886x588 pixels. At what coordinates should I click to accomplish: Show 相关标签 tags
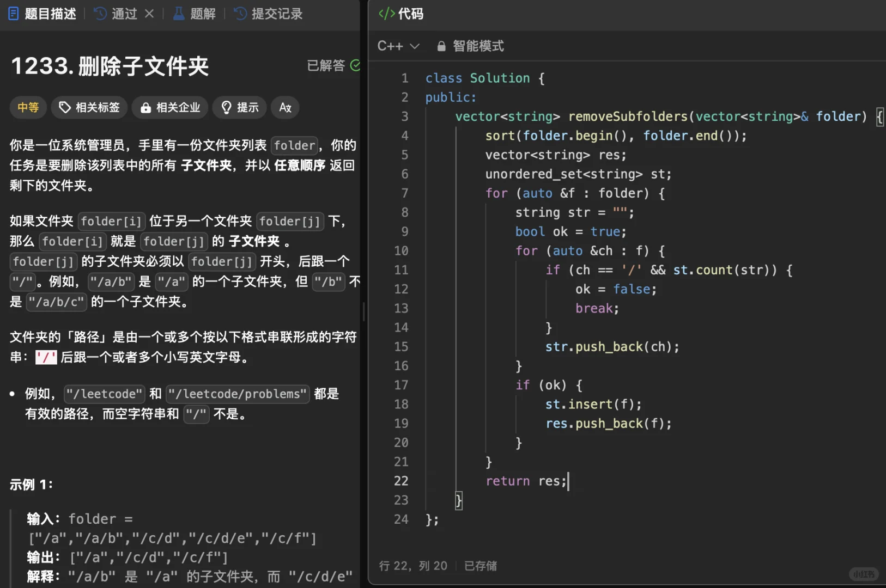[89, 107]
